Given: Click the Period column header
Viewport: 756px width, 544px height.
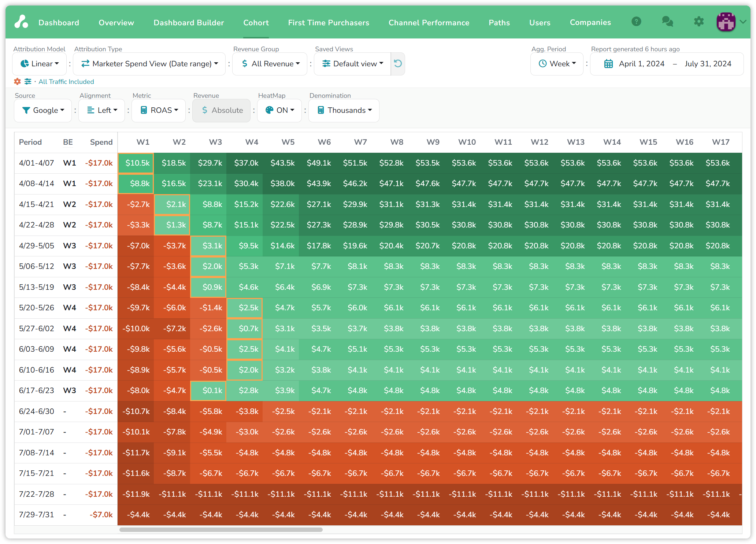Looking at the screenshot, I should coord(30,142).
